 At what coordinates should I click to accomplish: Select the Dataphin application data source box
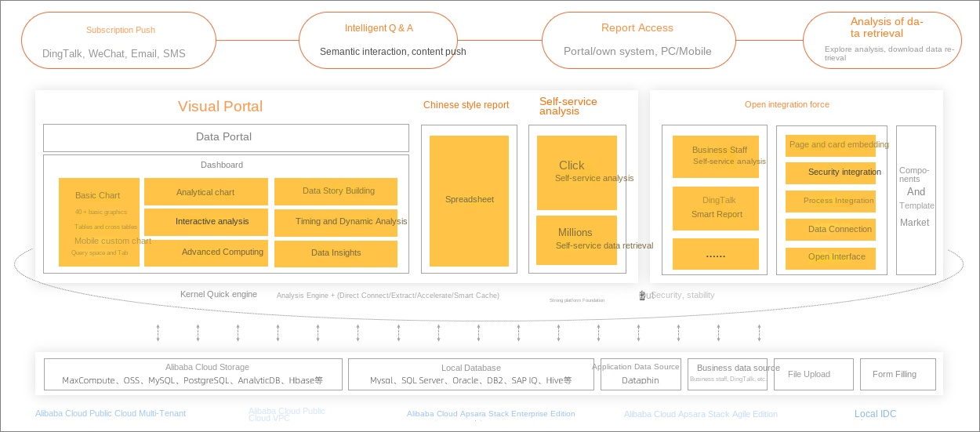(641, 374)
